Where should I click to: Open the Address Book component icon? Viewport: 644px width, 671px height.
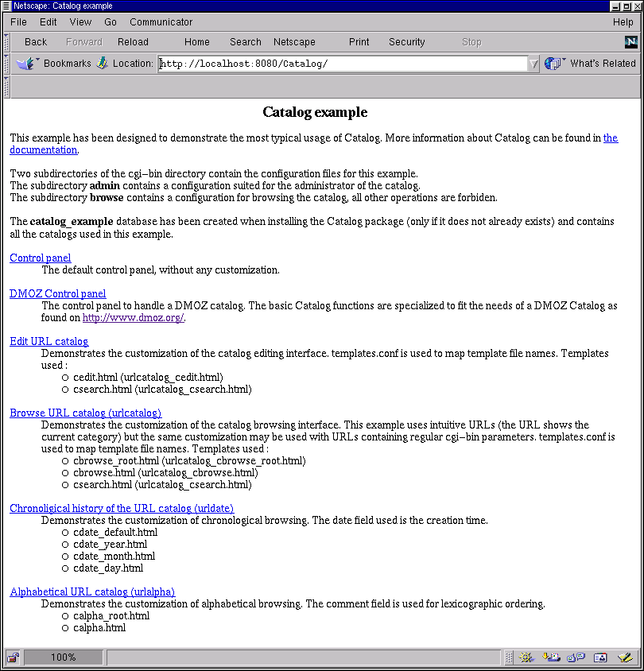[599, 657]
